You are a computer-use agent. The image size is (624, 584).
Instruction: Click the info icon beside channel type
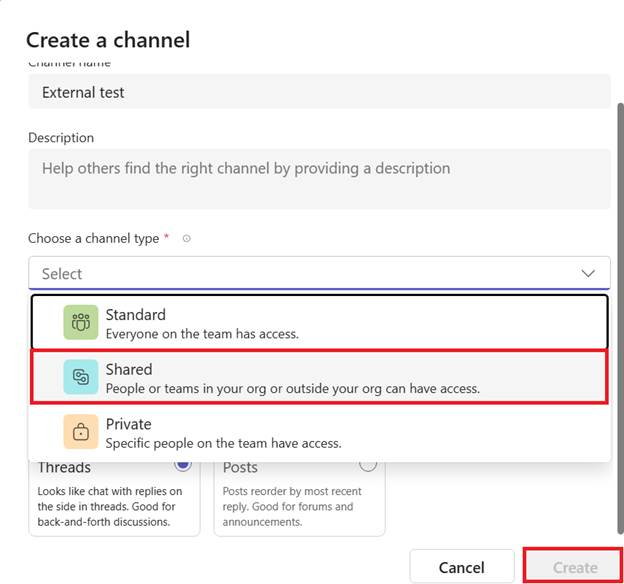click(x=186, y=238)
